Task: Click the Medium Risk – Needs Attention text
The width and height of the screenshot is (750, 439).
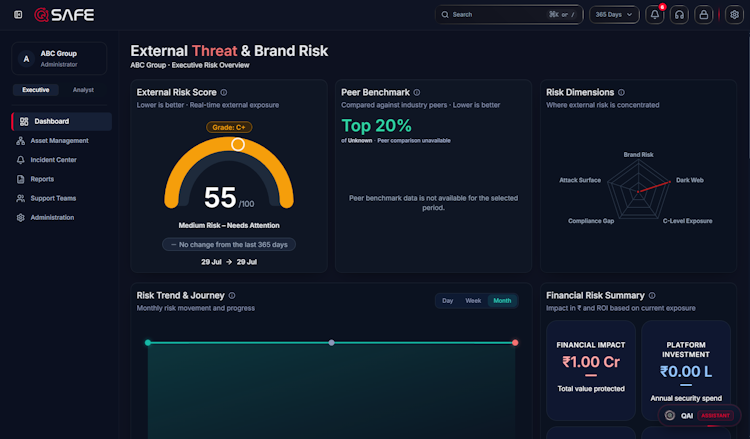Action: pyautogui.click(x=229, y=225)
